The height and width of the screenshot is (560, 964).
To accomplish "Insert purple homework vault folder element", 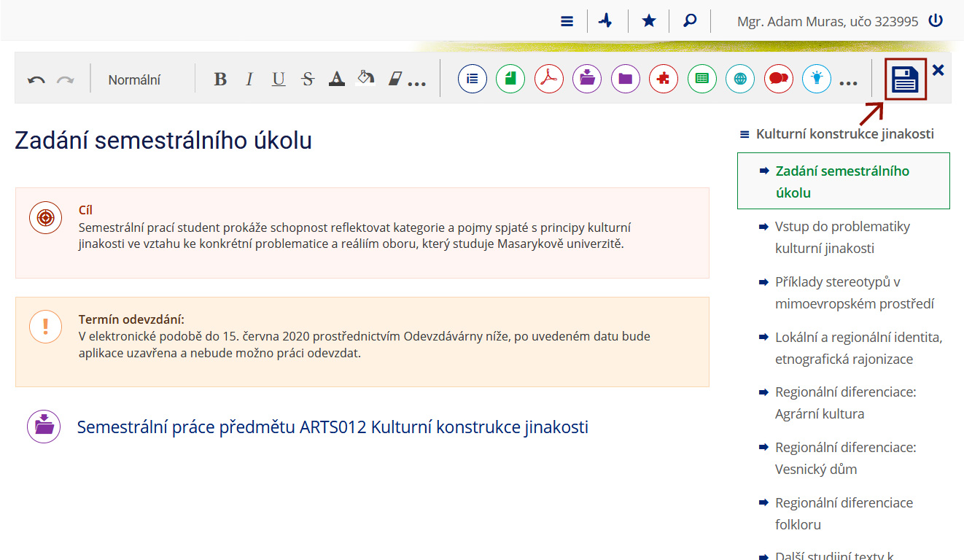I will point(587,79).
